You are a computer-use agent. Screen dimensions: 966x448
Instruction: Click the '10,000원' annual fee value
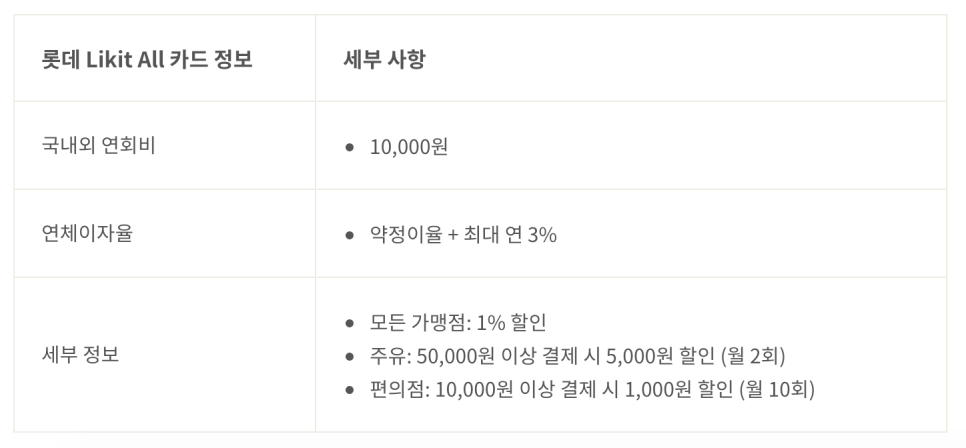(x=408, y=147)
